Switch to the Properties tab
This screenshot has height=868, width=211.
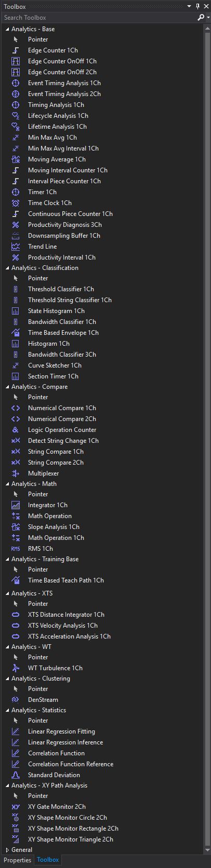18,860
